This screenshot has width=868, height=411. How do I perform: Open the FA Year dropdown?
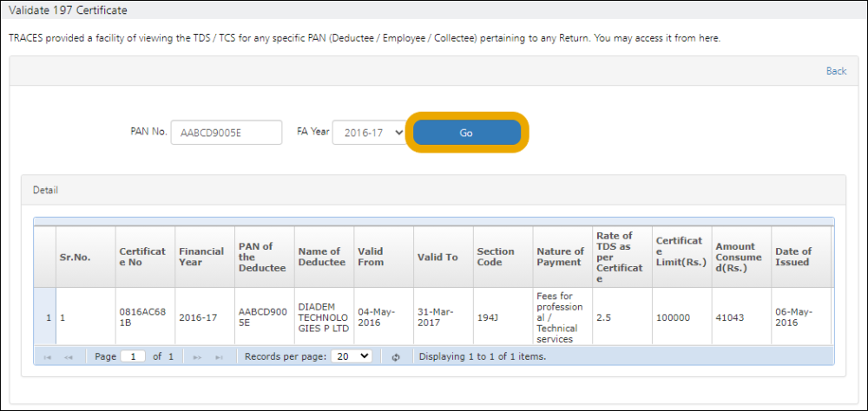pos(369,133)
